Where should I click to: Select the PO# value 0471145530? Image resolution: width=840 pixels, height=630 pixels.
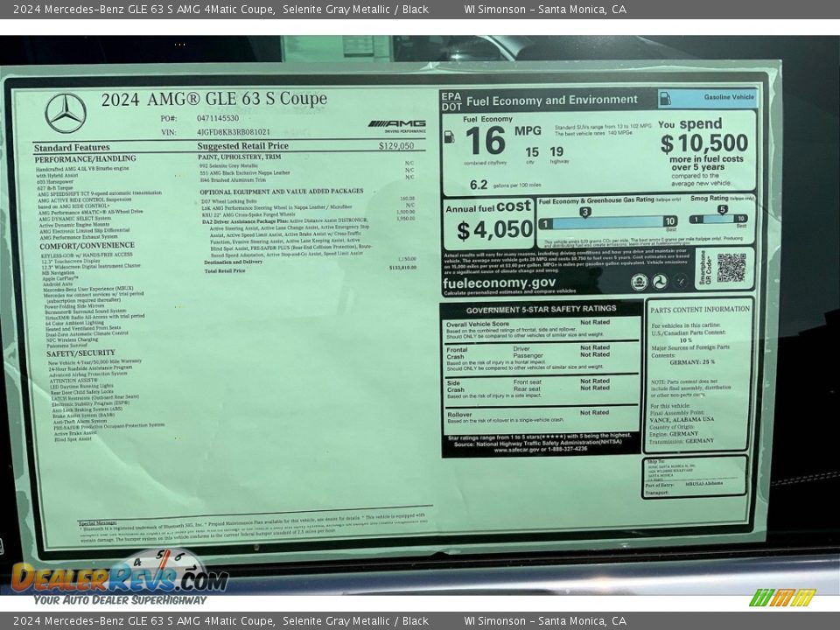pos(218,118)
